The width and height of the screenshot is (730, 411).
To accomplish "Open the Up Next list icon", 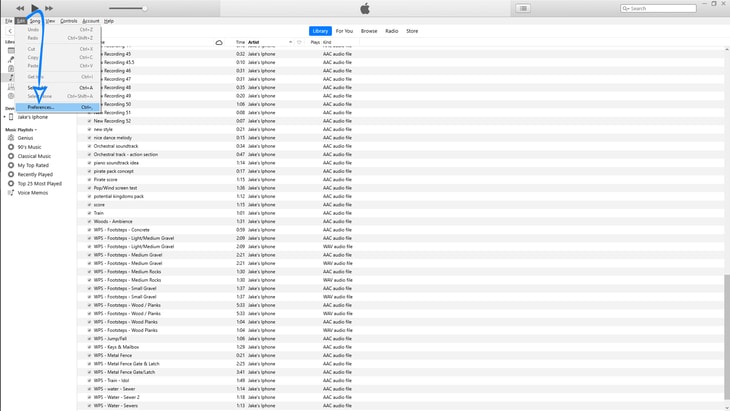I will (x=523, y=8).
